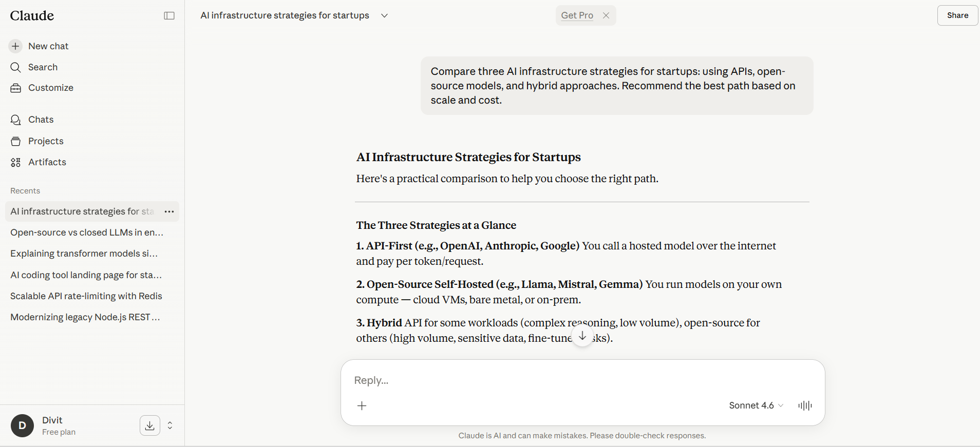The image size is (980, 447).
Task: Click the Artifacts shapes icon
Action: (x=16, y=163)
